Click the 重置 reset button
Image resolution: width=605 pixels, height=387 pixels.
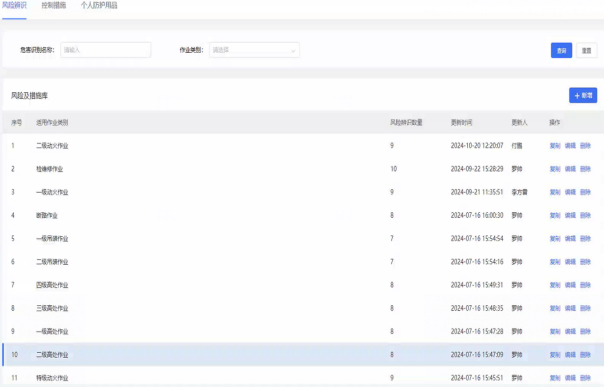point(586,51)
